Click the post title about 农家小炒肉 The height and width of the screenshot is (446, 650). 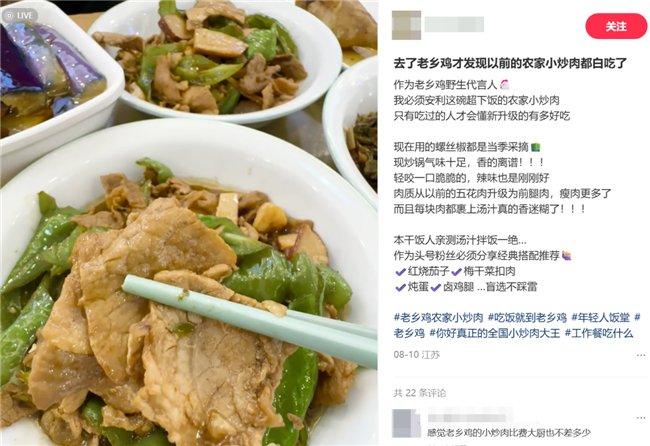pos(510,63)
